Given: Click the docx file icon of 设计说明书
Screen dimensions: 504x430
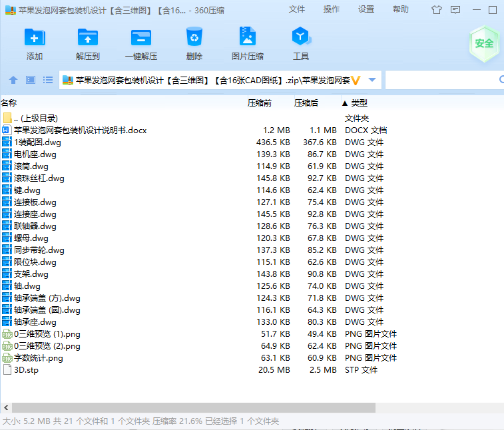Looking at the screenshot, I should pyautogui.click(x=6, y=130).
